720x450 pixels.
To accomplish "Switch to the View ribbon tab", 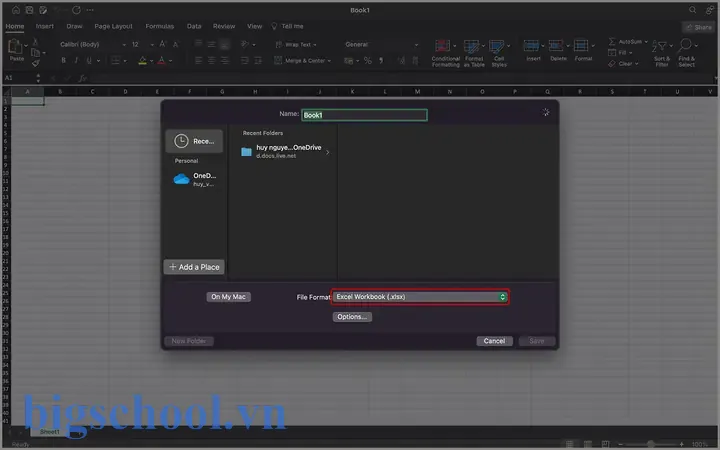I will [255, 26].
